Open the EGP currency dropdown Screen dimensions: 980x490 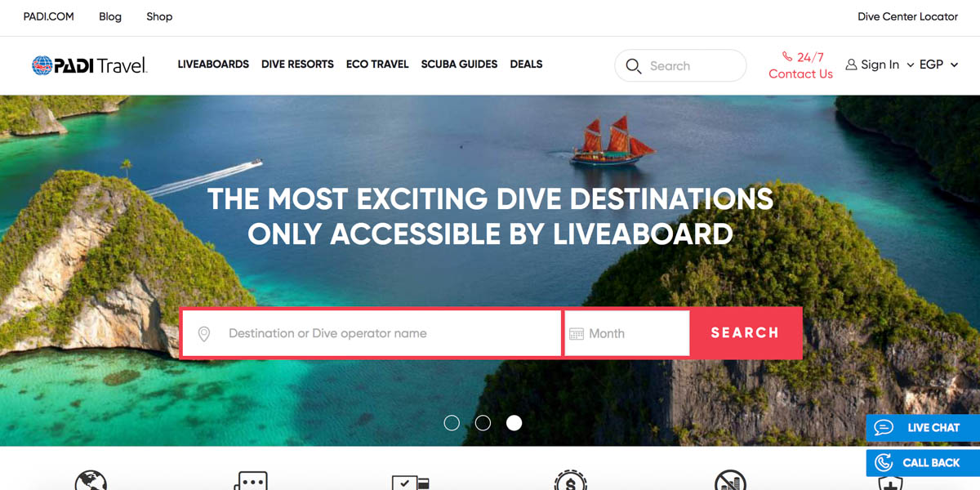point(938,65)
